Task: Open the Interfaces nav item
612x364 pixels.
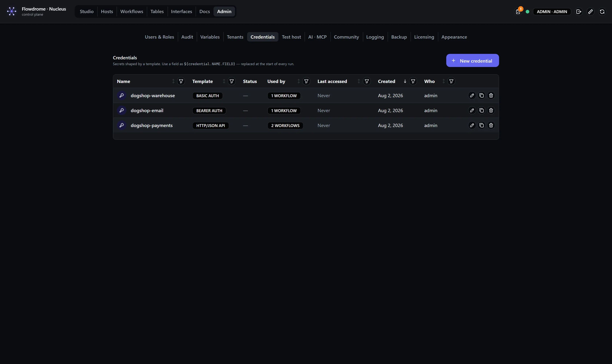Action: tap(181, 11)
